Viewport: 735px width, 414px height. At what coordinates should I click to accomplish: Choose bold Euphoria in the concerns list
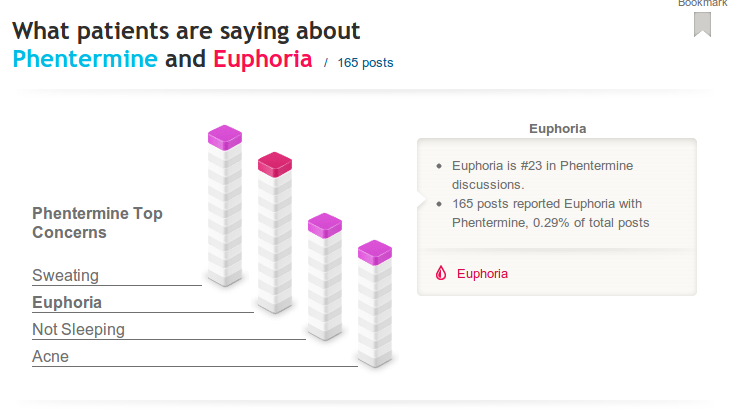click(x=67, y=302)
